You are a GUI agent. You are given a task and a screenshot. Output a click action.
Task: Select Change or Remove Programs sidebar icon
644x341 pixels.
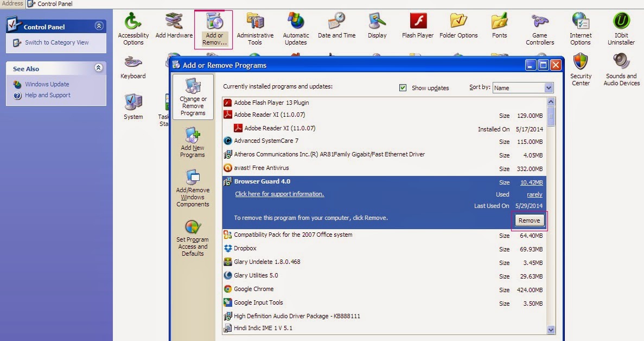(193, 97)
